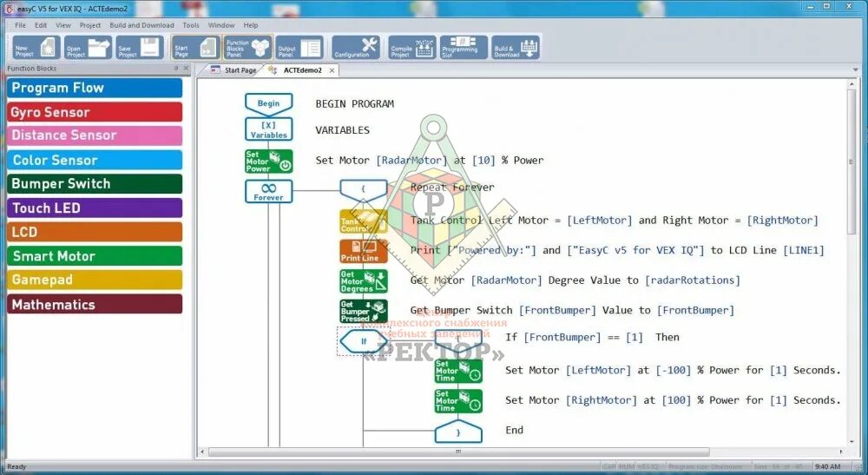
Task: Switch to the Start Page tab
Action: [233, 70]
